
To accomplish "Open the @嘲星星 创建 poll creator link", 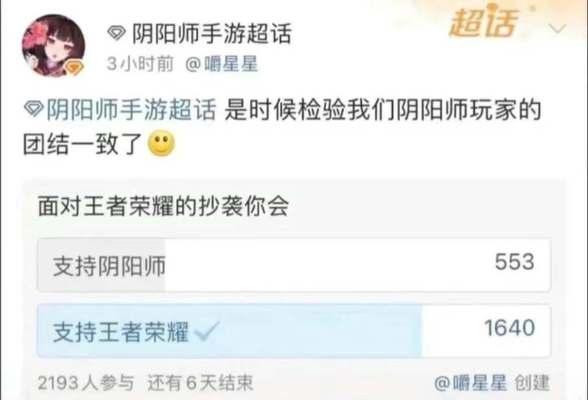I will point(492,383).
